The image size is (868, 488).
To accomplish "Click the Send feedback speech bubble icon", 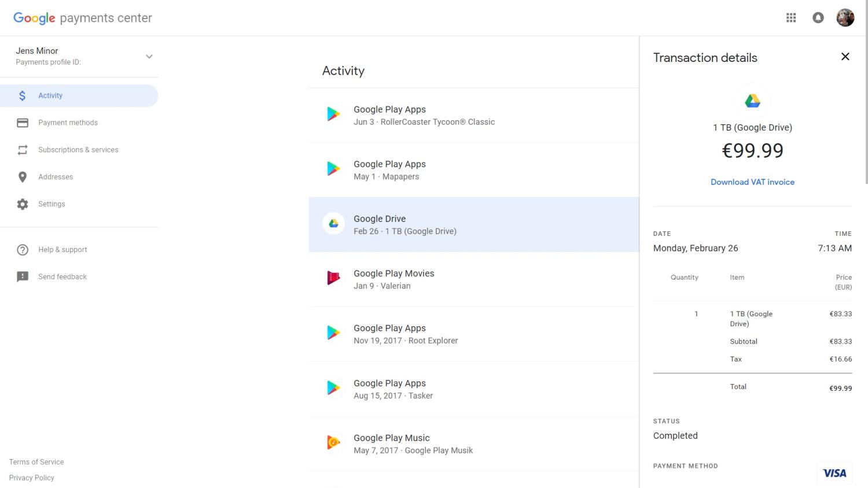I will click(23, 277).
